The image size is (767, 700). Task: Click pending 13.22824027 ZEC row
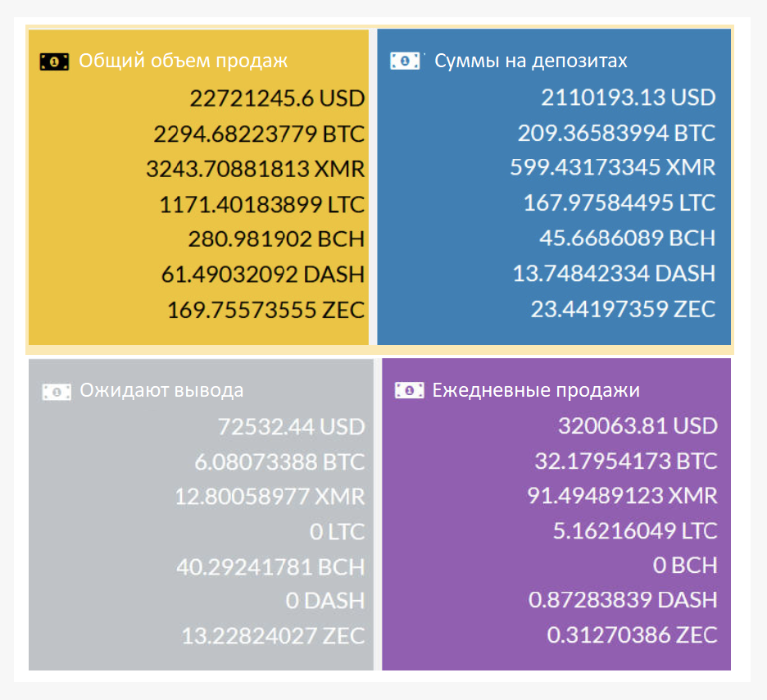point(273,636)
